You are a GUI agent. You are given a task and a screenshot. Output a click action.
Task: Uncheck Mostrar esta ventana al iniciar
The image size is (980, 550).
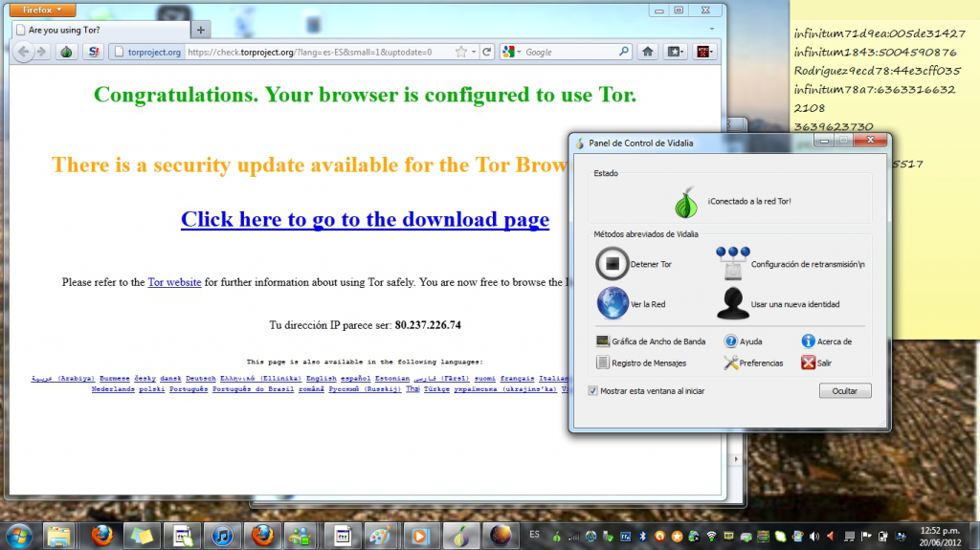click(593, 391)
